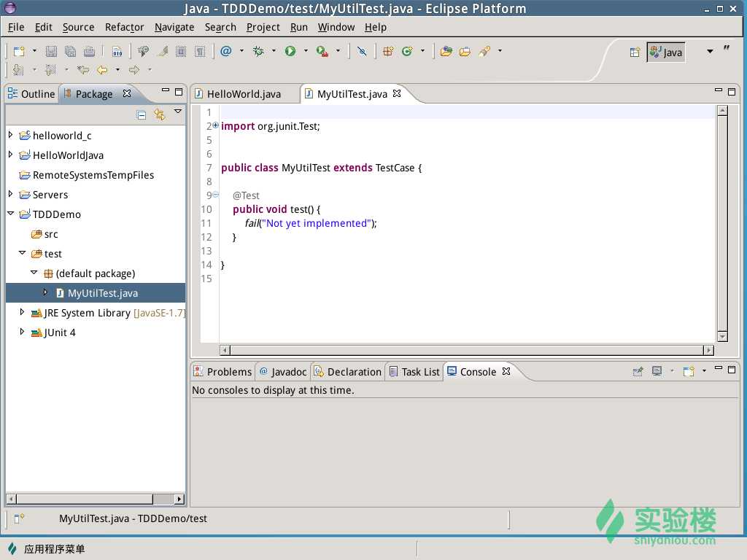This screenshot has width=747, height=560.
Task: Switch to the Javadoc tab
Action: (x=284, y=372)
